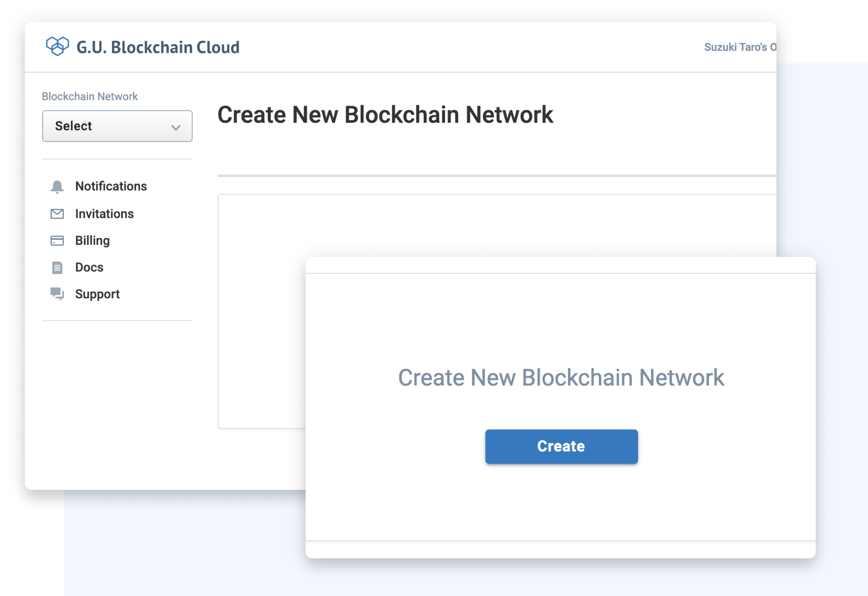Open the Billing page
This screenshot has height=596, width=868.
tap(92, 241)
